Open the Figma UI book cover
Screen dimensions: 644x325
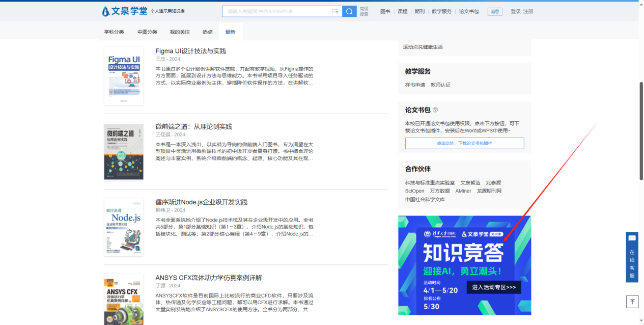coord(124,76)
